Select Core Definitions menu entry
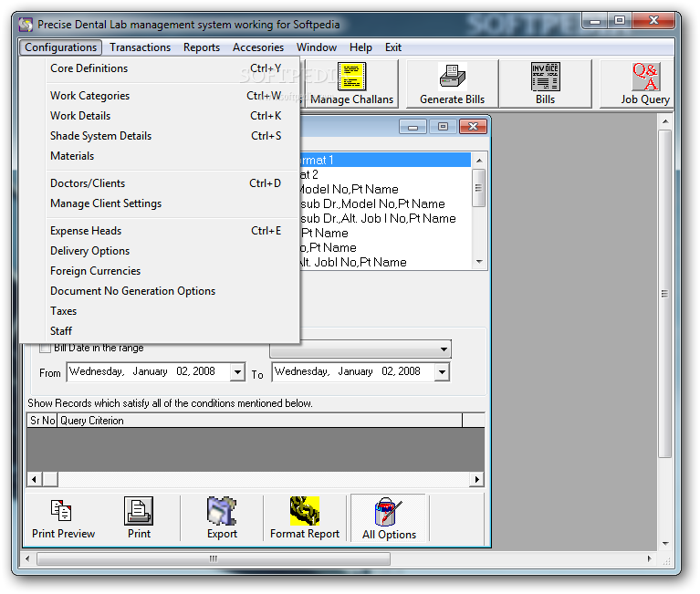The image size is (700, 594). point(160,68)
